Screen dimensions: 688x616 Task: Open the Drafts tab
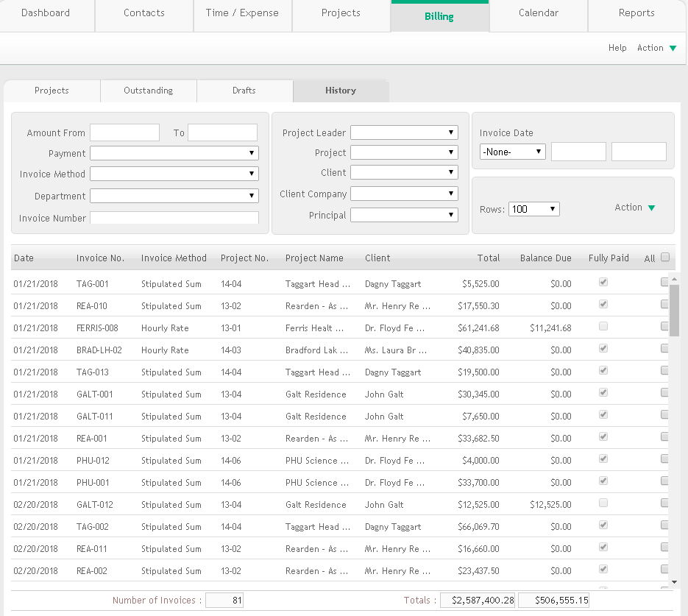click(x=244, y=91)
